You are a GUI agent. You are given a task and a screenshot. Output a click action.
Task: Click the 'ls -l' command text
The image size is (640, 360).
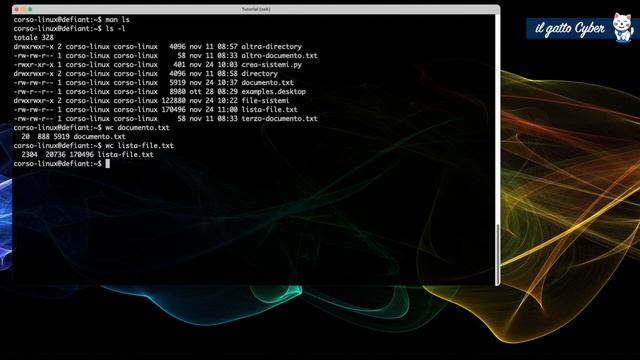(x=116, y=29)
